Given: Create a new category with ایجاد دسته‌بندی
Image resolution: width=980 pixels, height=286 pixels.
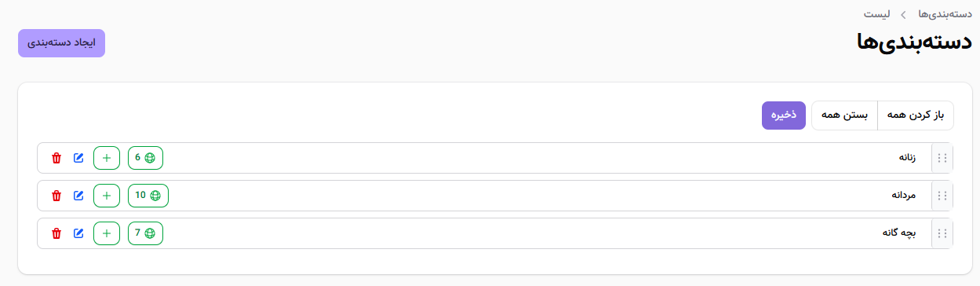Looking at the screenshot, I should click(x=61, y=43).
